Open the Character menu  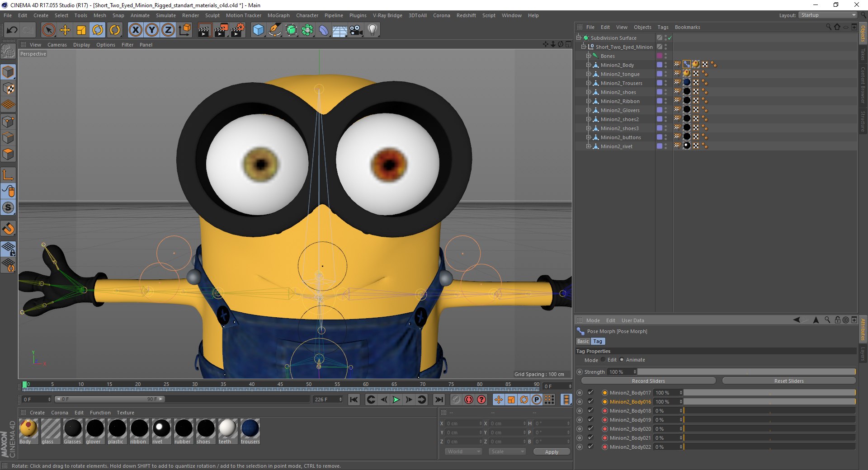pos(307,15)
